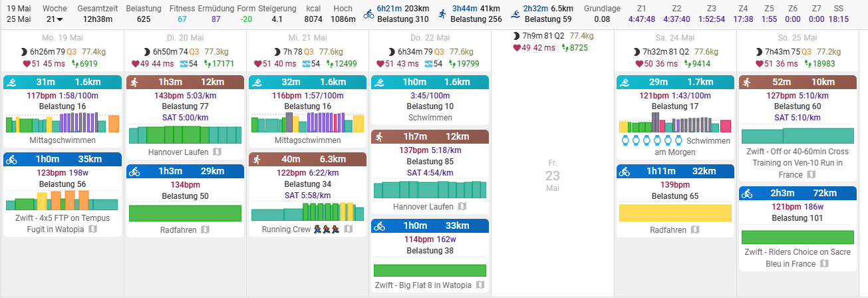Click swim icon on Monday's Mittagschwimmen card

(x=11, y=82)
